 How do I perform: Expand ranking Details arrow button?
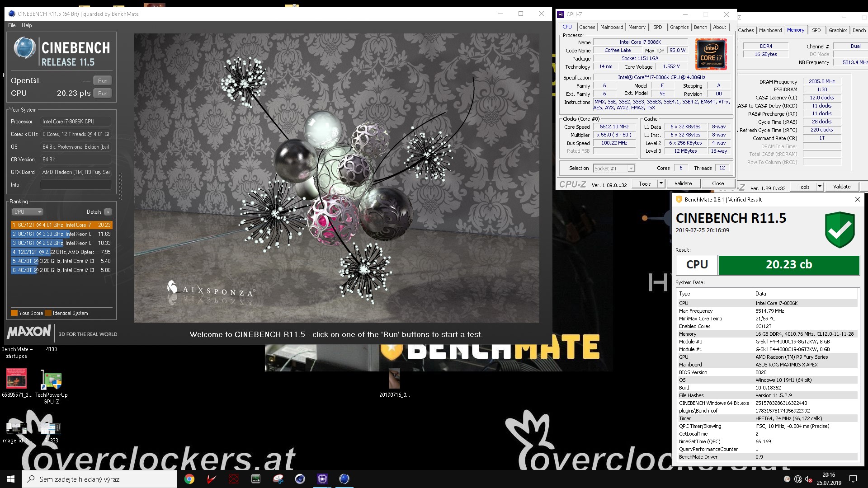108,212
